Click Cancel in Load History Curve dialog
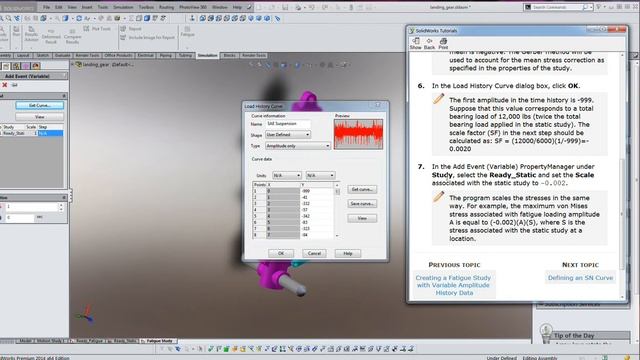The width and height of the screenshot is (640, 360). [314, 253]
